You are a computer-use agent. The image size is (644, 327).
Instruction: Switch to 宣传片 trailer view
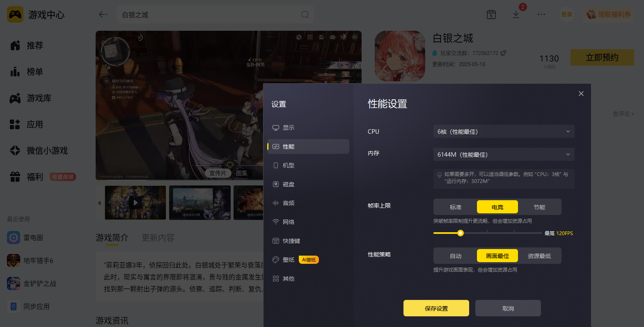tap(218, 173)
